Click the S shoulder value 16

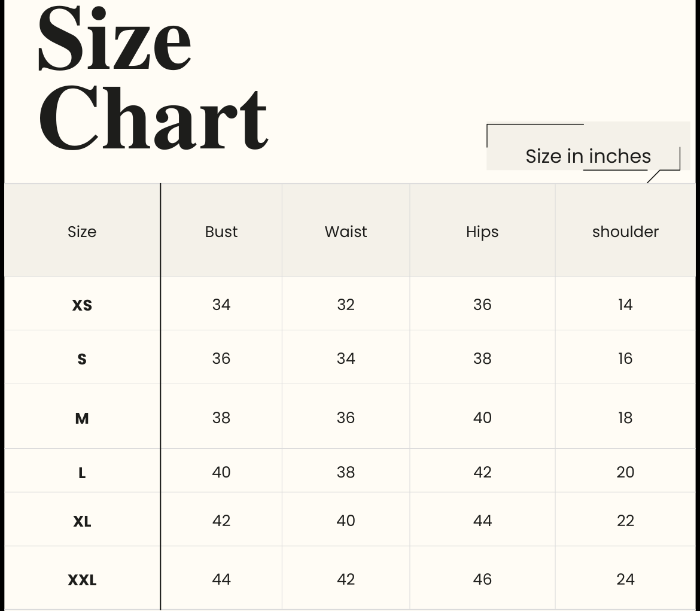point(625,358)
